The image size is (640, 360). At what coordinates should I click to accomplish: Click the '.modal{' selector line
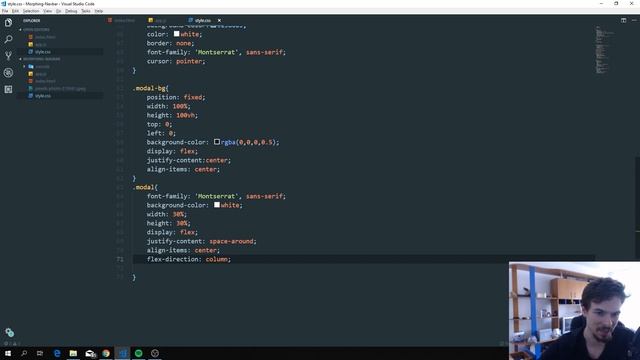tap(145, 187)
